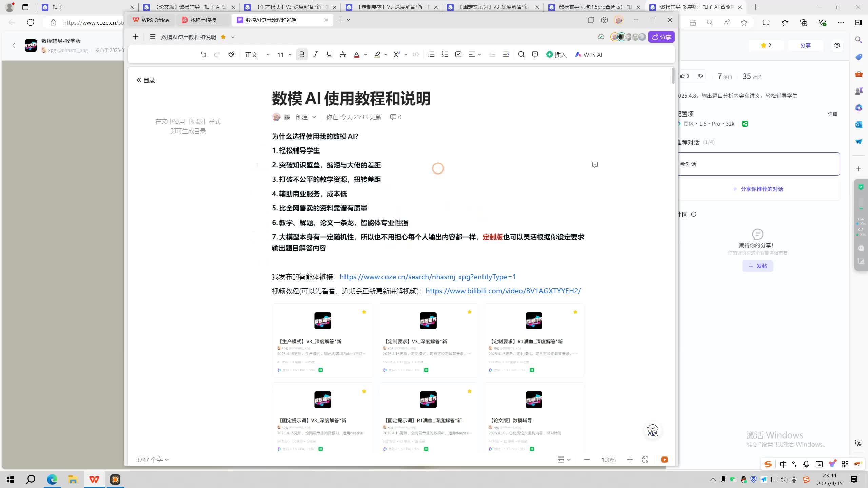Open the font size dropdown
868x488 pixels.
[x=290, y=54]
